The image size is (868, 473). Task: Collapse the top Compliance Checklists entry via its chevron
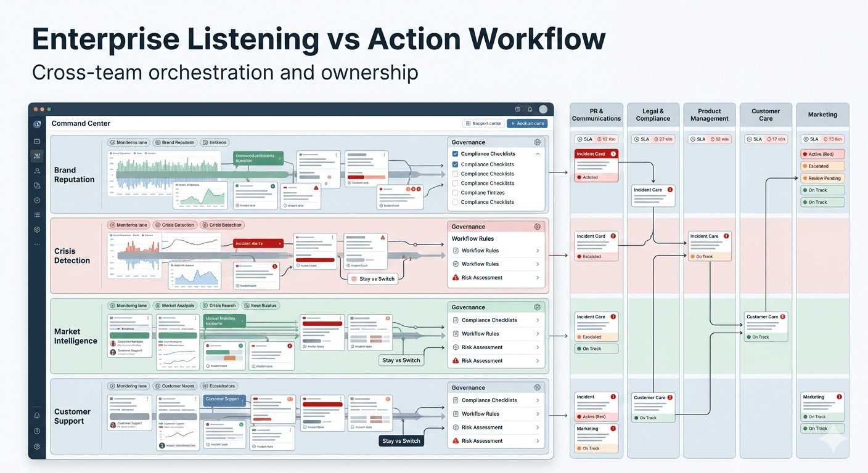[538, 153]
